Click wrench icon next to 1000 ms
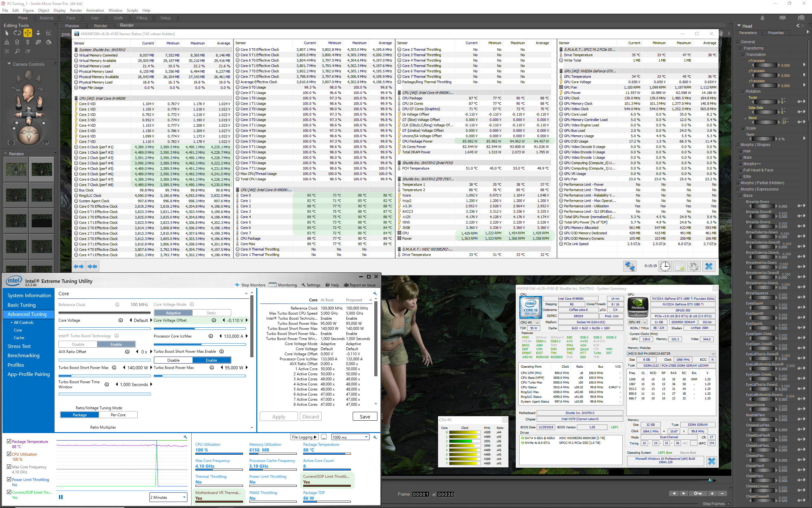 (375, 437)
